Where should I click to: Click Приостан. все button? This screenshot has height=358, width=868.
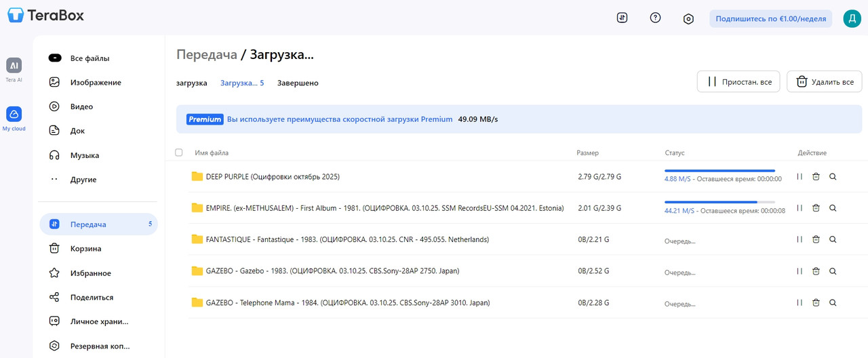pos(738,81)
